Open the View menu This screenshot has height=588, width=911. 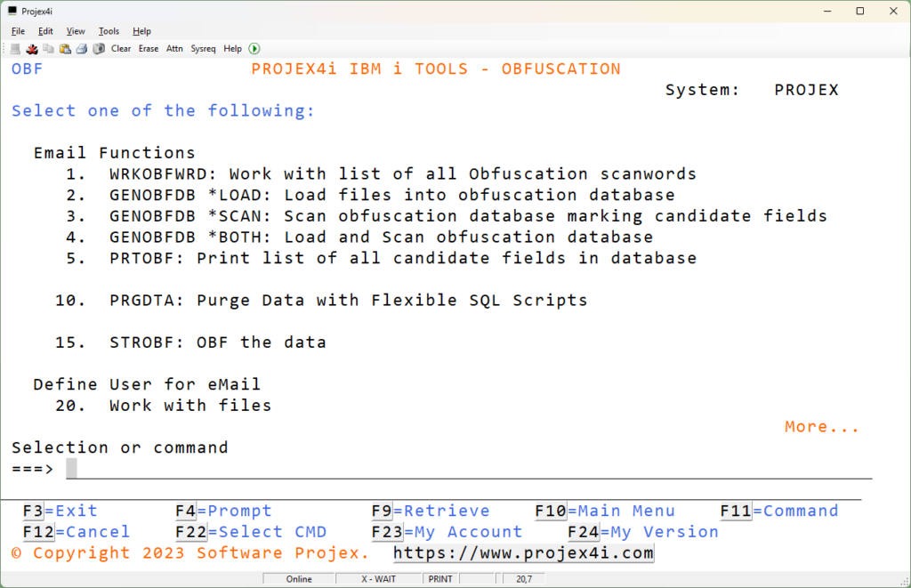click(x=76, y=31)
